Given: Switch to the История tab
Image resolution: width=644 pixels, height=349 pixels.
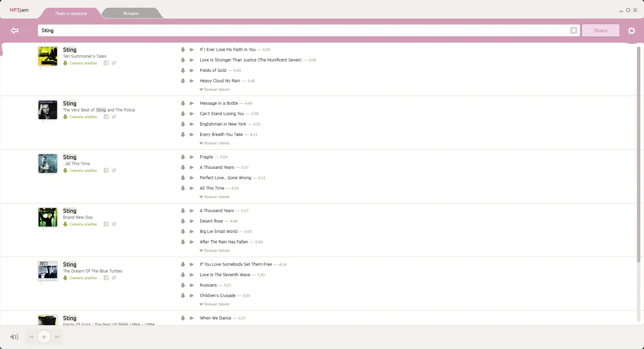Looking at the screenshot, I should pos(131,13).
